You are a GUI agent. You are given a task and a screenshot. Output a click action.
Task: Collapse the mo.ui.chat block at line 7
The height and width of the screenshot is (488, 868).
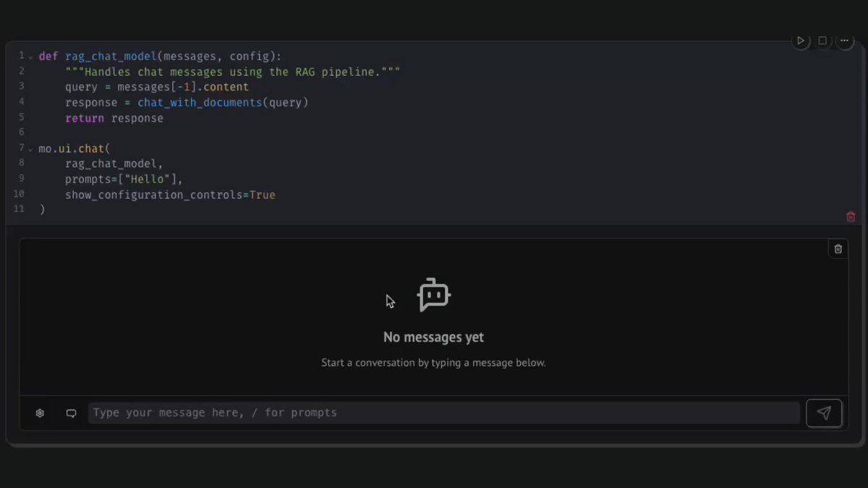tap(30, 149)
